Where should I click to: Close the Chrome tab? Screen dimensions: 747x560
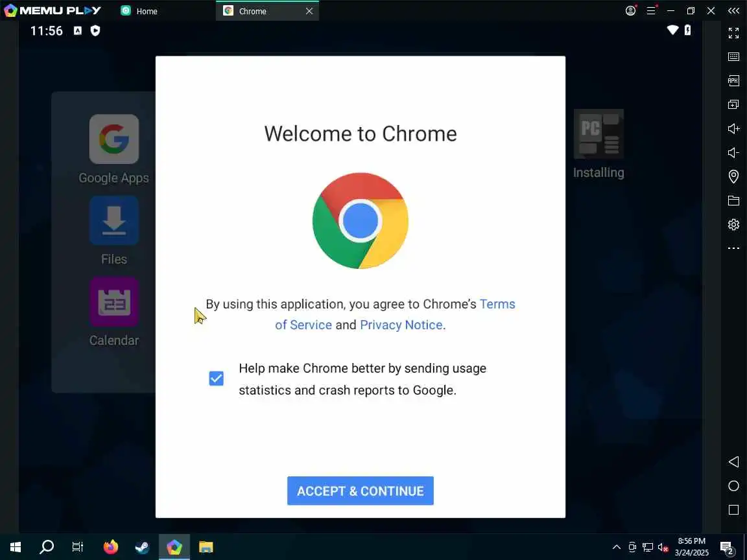click(309, 11)
